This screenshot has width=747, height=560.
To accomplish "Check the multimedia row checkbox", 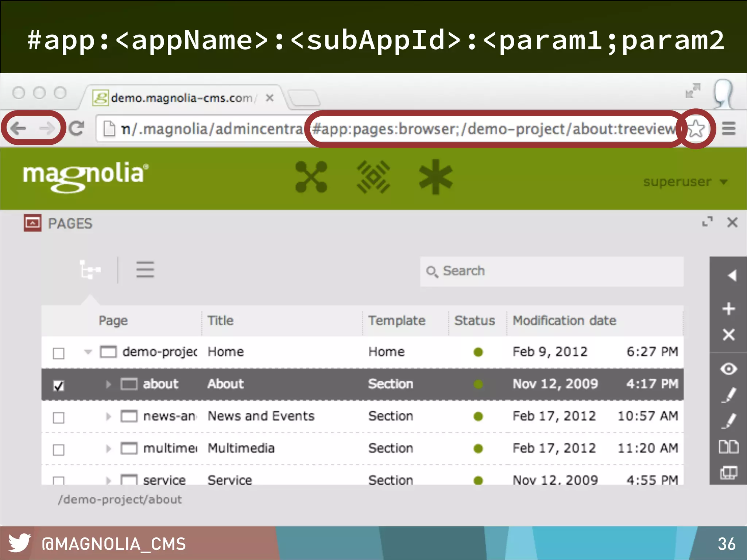I will coord(59,450).
